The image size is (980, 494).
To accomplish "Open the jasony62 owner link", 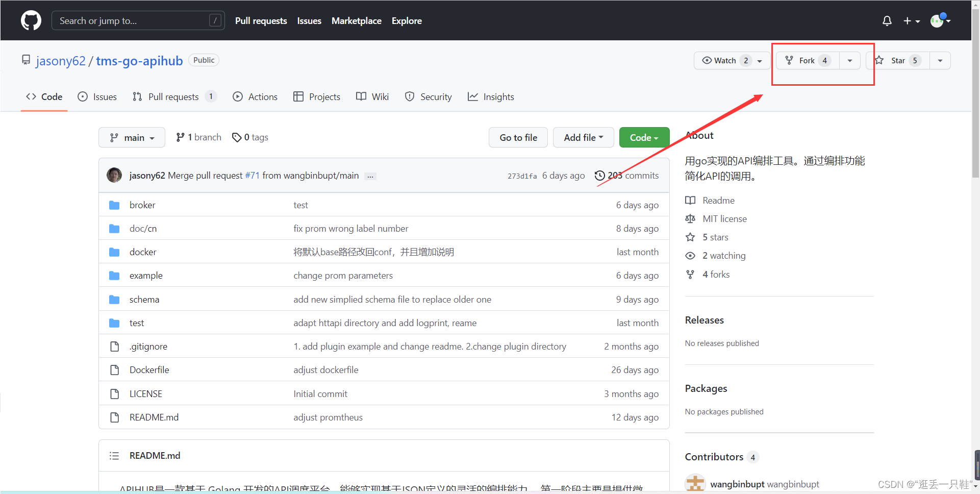I will (61, 61).
